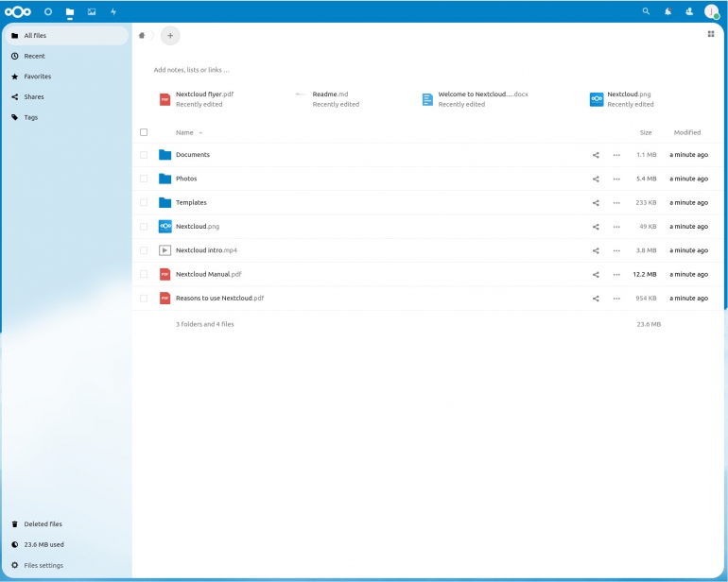Click the Home breadcrumb icon
This screenshot has height=582, width=728.
point(142,35)
